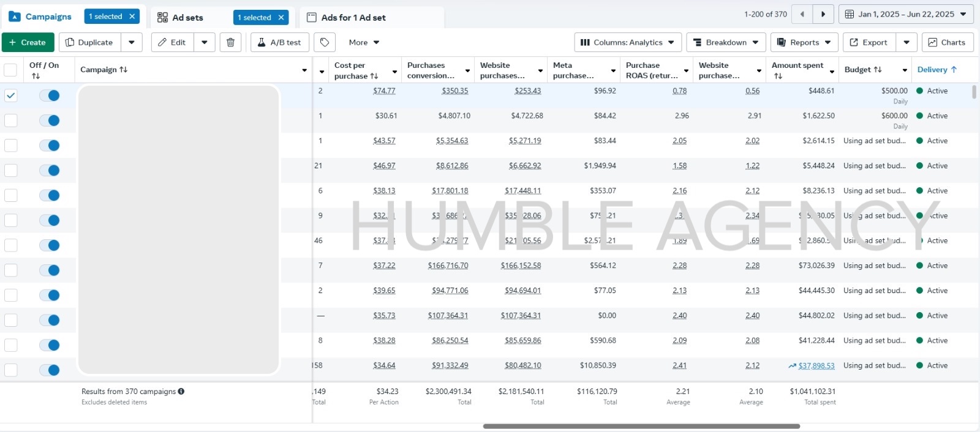Screen dimensions: 980x432
Task: Open the A/B test button
Action: [279, 42]
